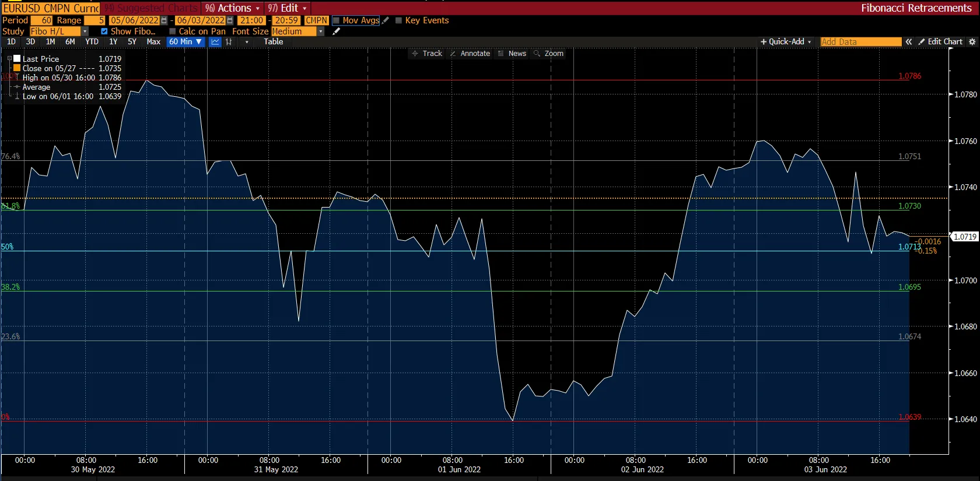980x481 pixels.
Task: Click the EURUSD CMPN Curncy security field
Action: point(51,8)
